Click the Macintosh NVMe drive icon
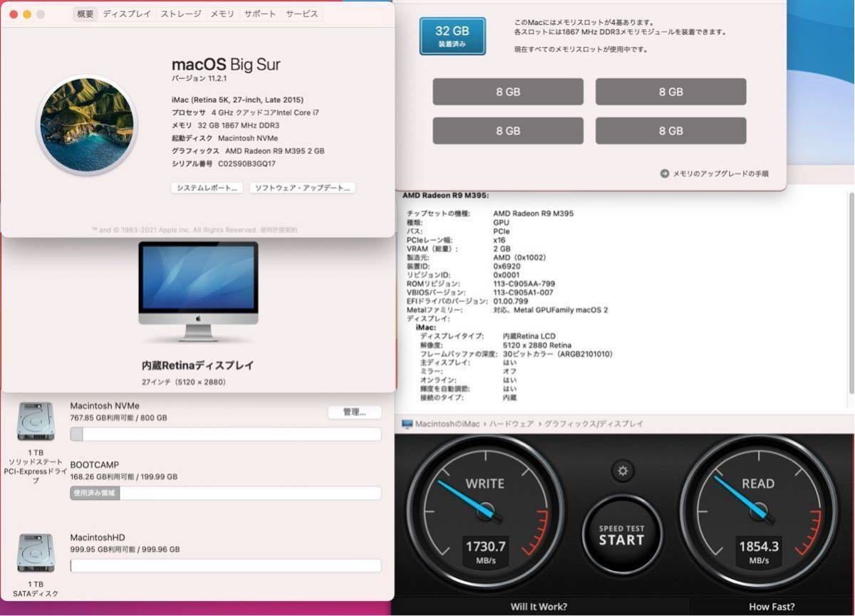 pos(36,422)
